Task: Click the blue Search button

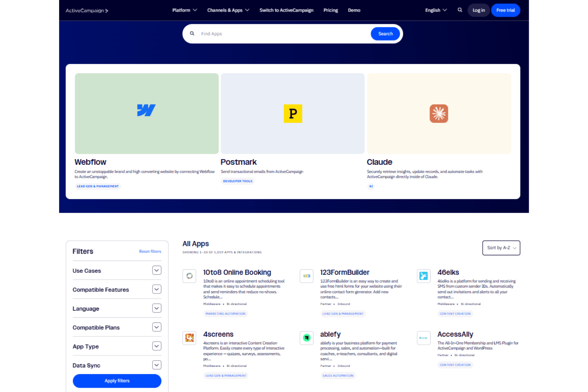Action: pyautogui.click(x=385, y=34)
